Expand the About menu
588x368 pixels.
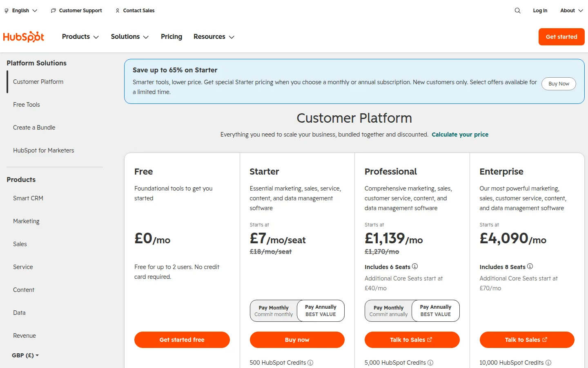coord(571,11)
